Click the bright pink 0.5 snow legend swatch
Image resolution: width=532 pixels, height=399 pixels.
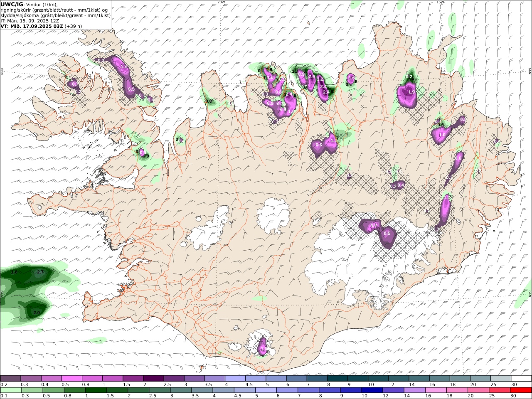71,378
